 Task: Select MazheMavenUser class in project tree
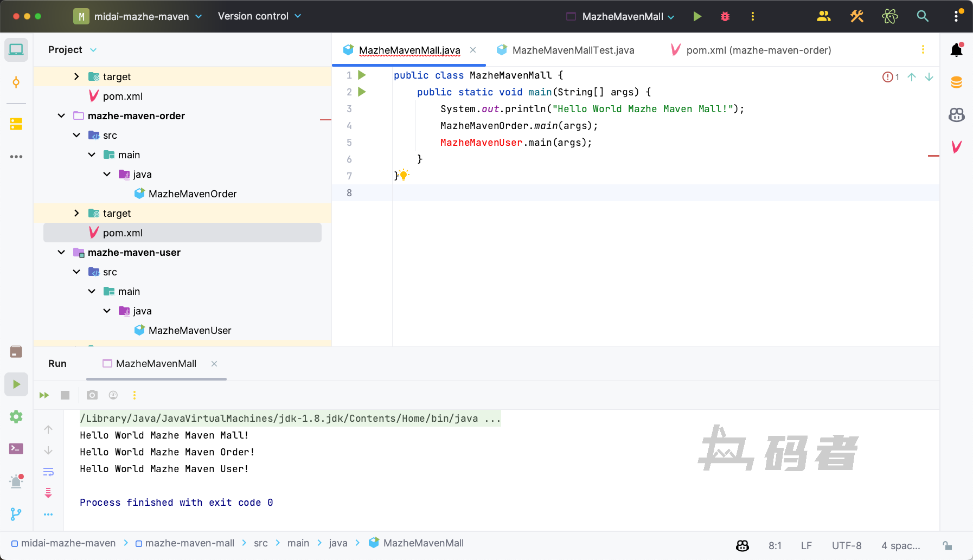click(x=189, y=331)
